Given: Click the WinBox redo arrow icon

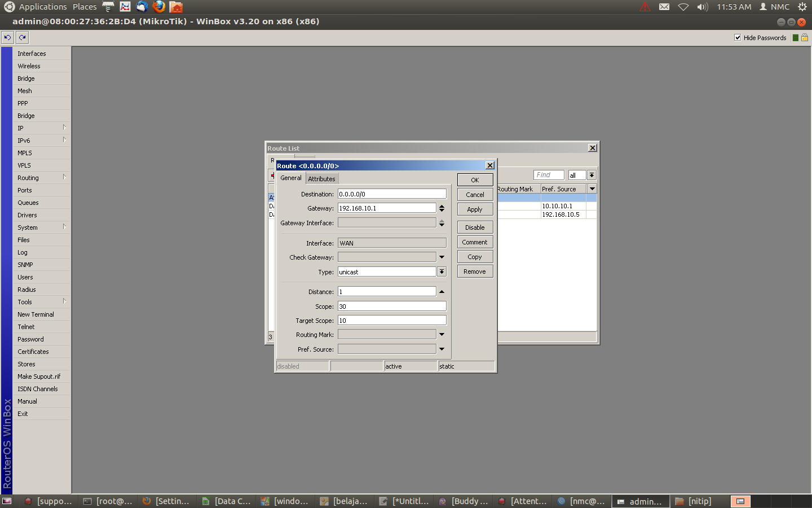Looking at the screenshot, I should [22, 37].
